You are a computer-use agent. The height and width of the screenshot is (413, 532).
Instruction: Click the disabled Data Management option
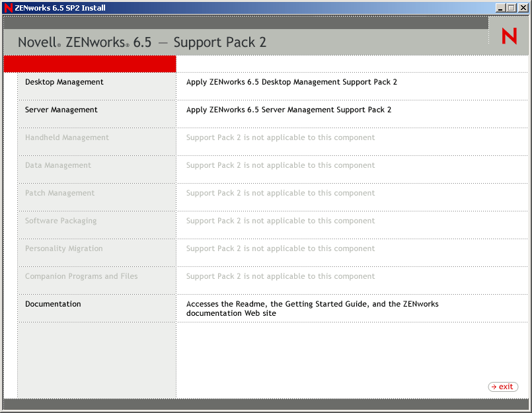tap(57, 165)
